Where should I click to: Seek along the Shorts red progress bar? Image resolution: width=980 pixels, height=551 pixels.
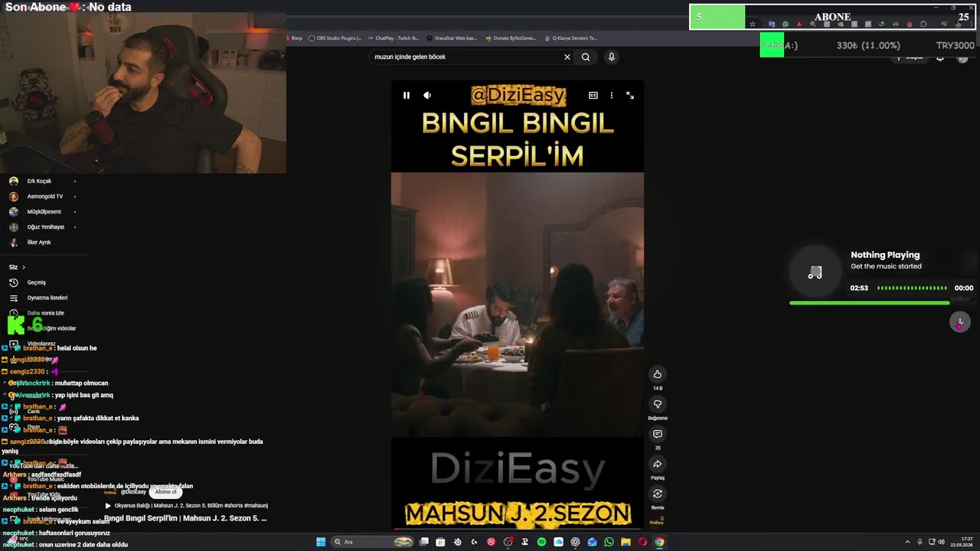tap(517, 528)
